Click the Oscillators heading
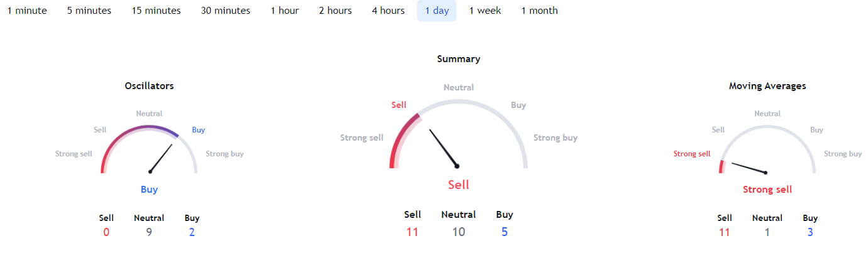The height and width of the screenshot is (253, 868). click(x=149, y=86)
